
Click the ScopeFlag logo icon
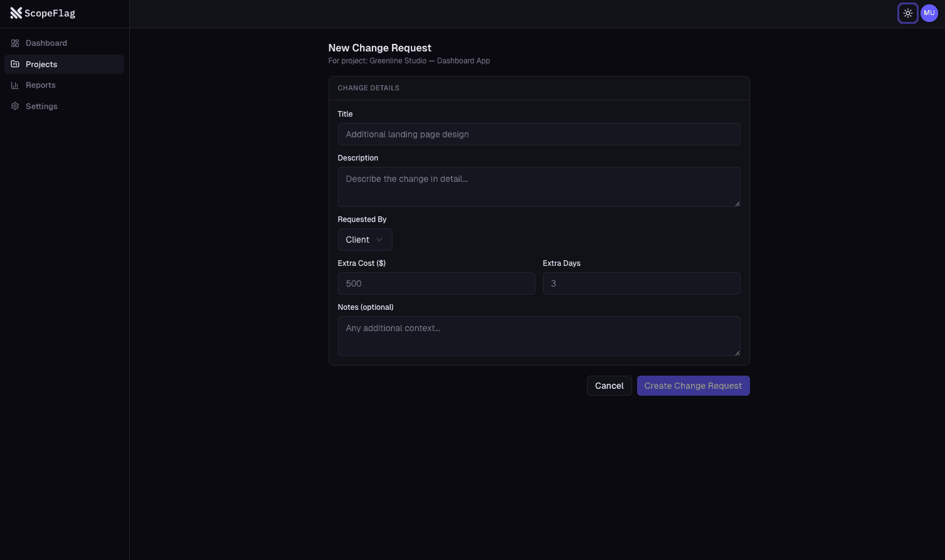point(16,13)
